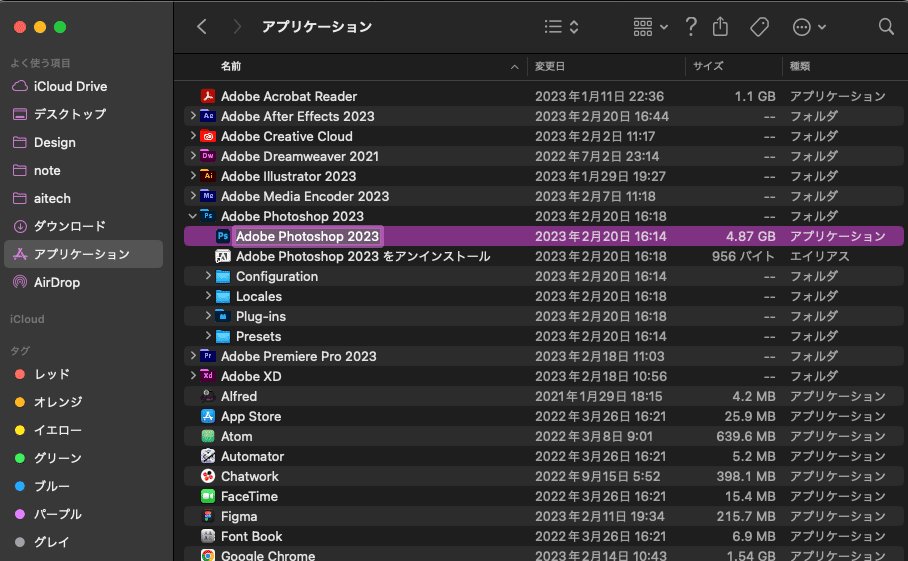The width and height of the screenshot is (908, 561).
Task: Click the Adobe Acrobat Reader icon
Action: click(208, 96)
